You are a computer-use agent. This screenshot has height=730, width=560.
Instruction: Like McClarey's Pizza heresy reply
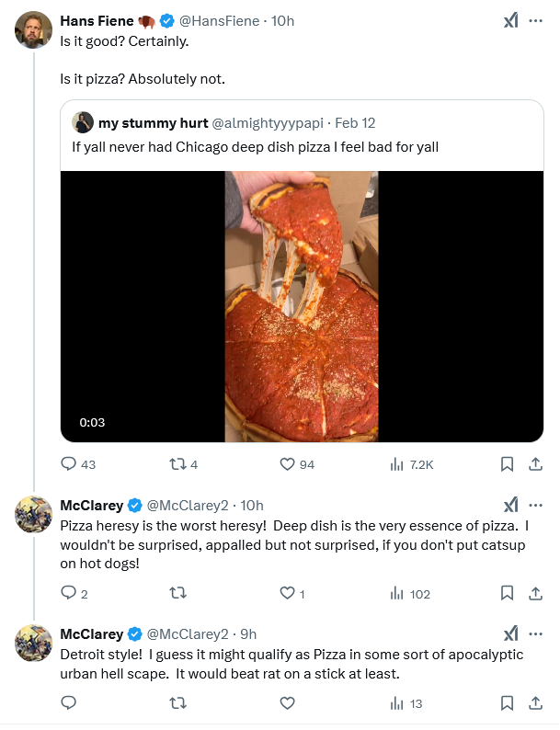[x=287, y=593]
